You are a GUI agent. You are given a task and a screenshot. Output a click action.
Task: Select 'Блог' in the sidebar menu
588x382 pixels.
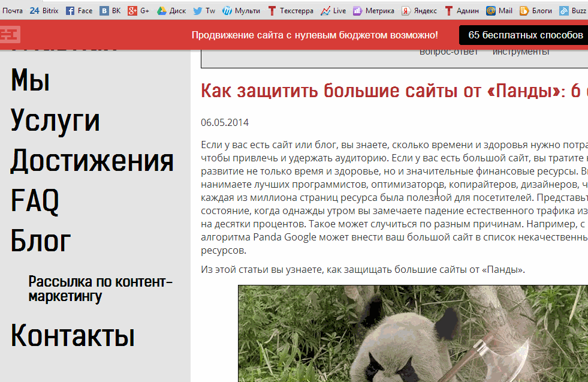pyautogui.click(x=41, y=240)
